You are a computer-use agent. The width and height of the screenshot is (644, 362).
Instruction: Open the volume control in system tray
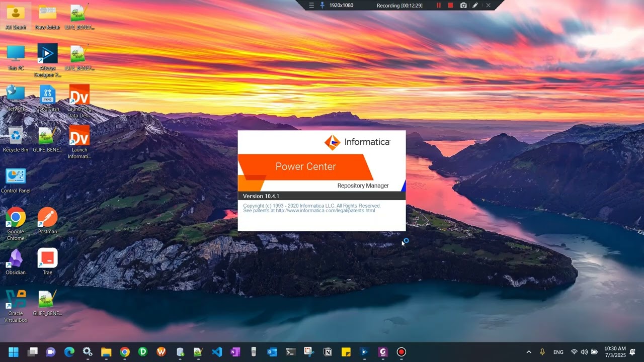point(584,352)
